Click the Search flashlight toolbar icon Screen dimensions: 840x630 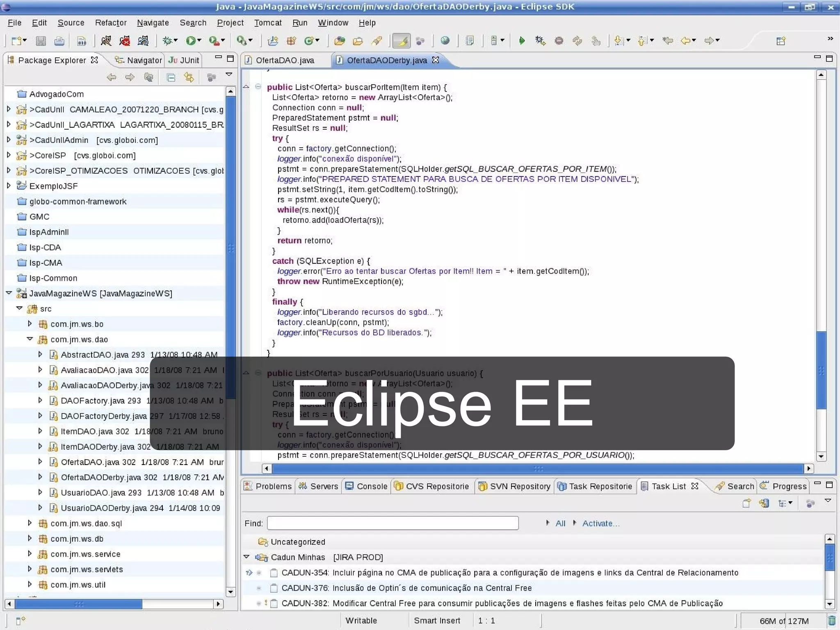click(377, 41)
